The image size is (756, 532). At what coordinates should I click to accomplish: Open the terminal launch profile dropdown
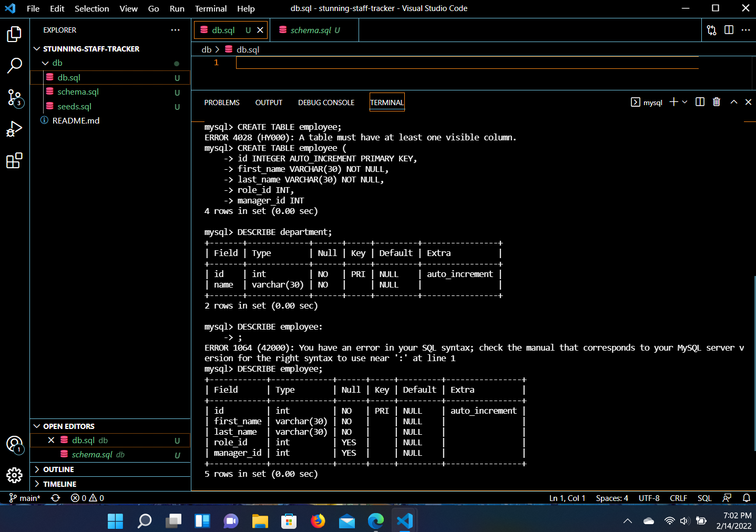[685, 102]
